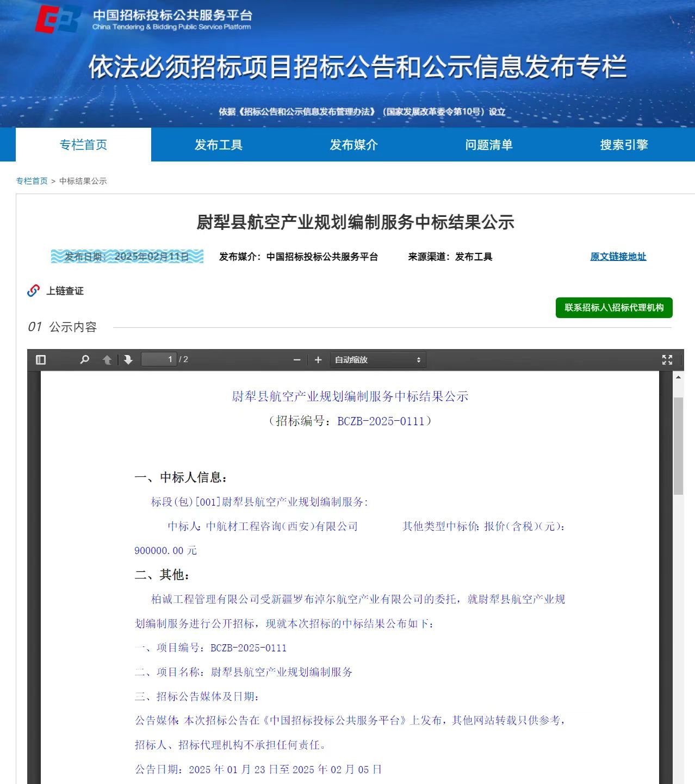Zoom out with the minus icon
This screenshot has width=695, height=784.
point(297,360)
